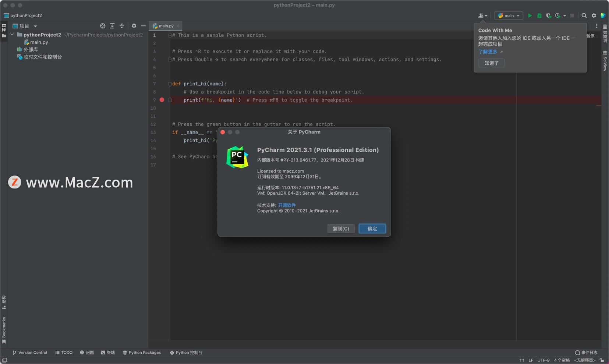
Task: Change LF line separator in status bar
Action: click(531, 360)
